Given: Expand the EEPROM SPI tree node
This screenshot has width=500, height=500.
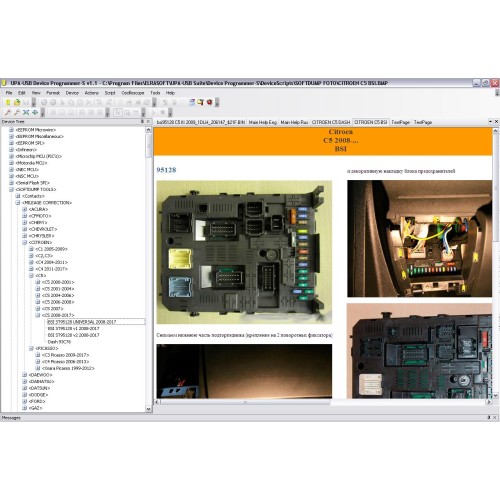Looking at the screenshot, I should [x=11, y=143].
